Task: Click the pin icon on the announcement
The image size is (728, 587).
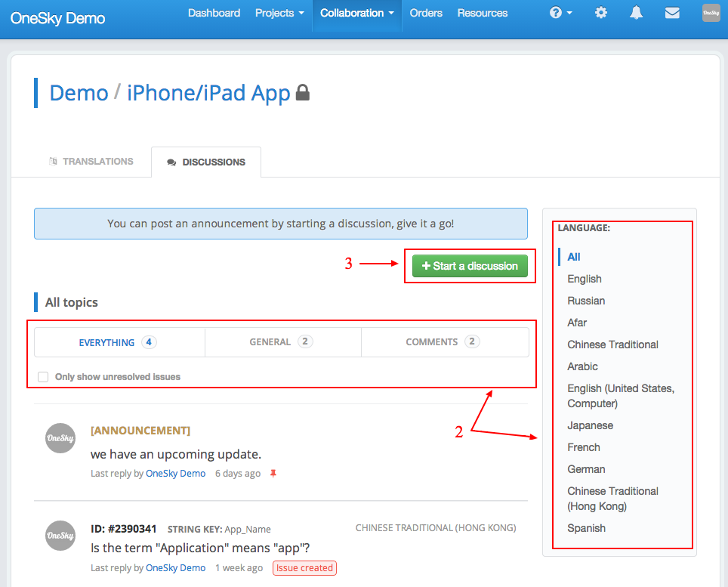Action: click(273, 473)
